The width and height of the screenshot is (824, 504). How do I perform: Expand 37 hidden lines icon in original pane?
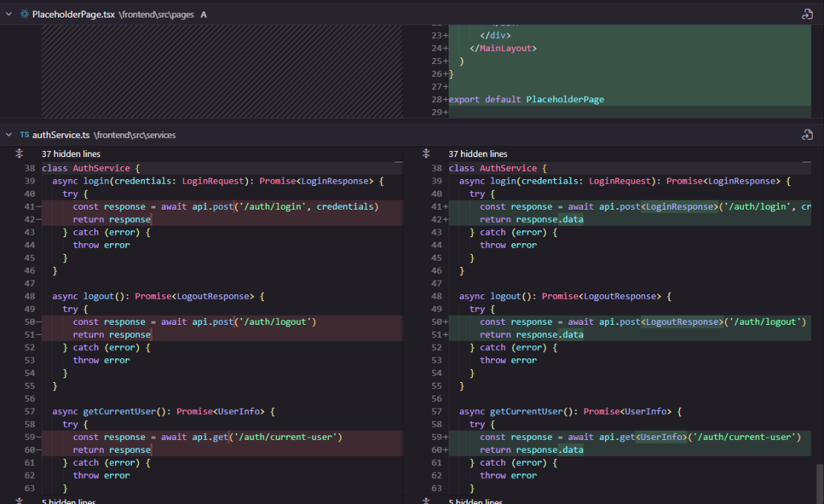point(19,153)
